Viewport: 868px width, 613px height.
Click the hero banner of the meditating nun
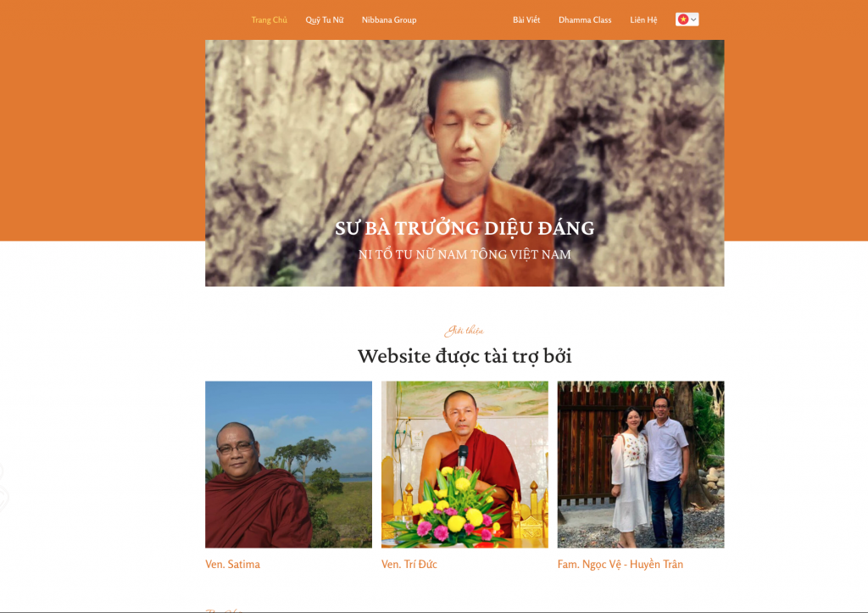[x=465, y=163]
